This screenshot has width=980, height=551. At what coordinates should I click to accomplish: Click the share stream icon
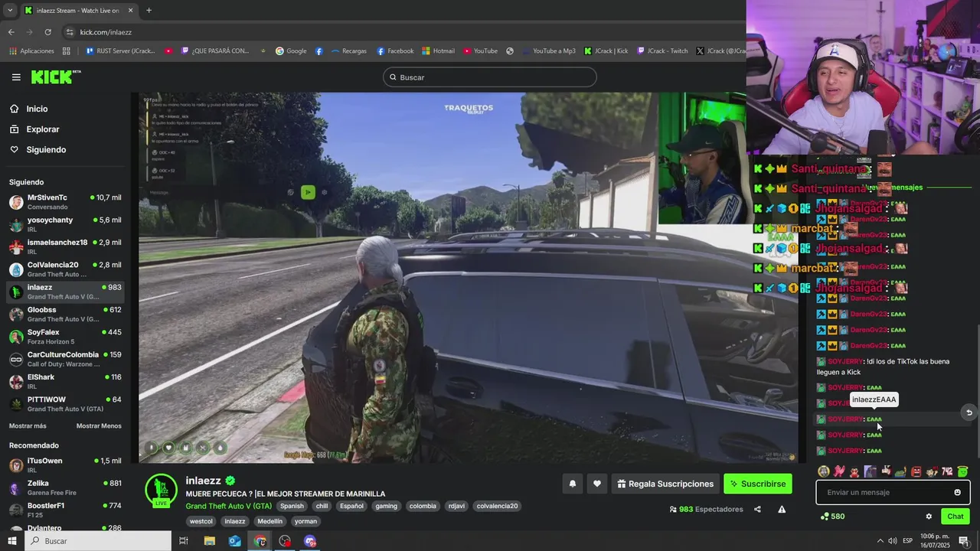[x=757, y=509]
